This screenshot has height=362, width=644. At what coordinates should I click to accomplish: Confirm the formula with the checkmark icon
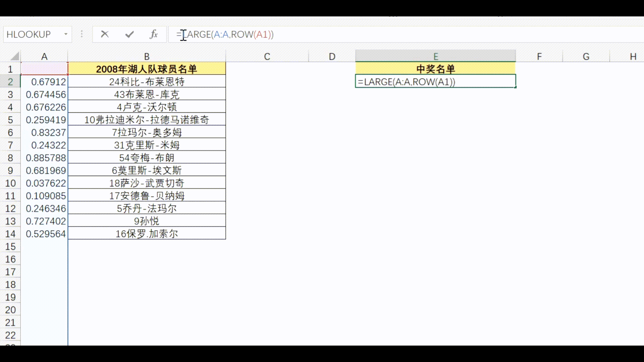(x=129, y=34)
